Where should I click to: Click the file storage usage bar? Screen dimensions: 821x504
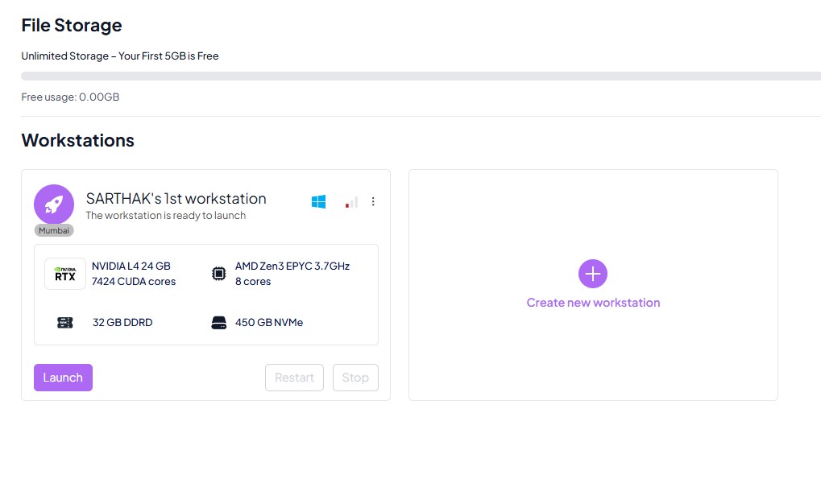pos(419,76)
